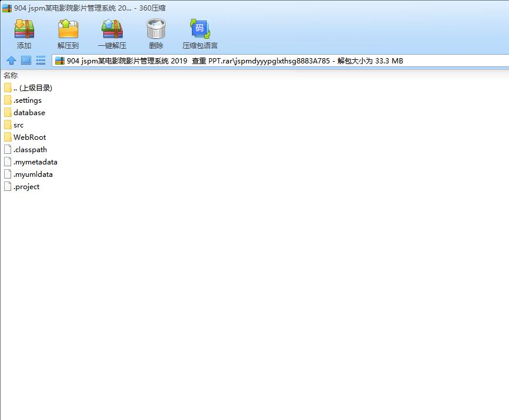Image resolution: width=509 pixels, height=420 pixels.
Task: Click the parent directory folder icon
Action: coord(8,88)
